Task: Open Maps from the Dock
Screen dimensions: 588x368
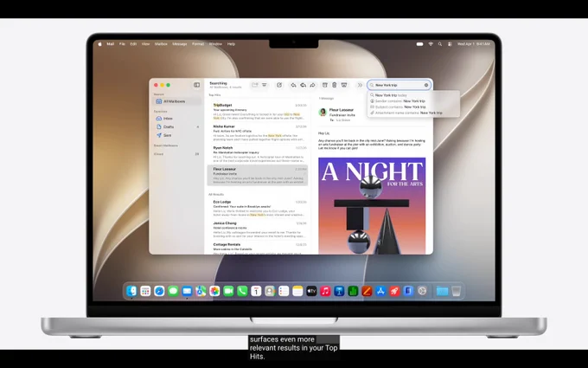Action: (201, 291)
